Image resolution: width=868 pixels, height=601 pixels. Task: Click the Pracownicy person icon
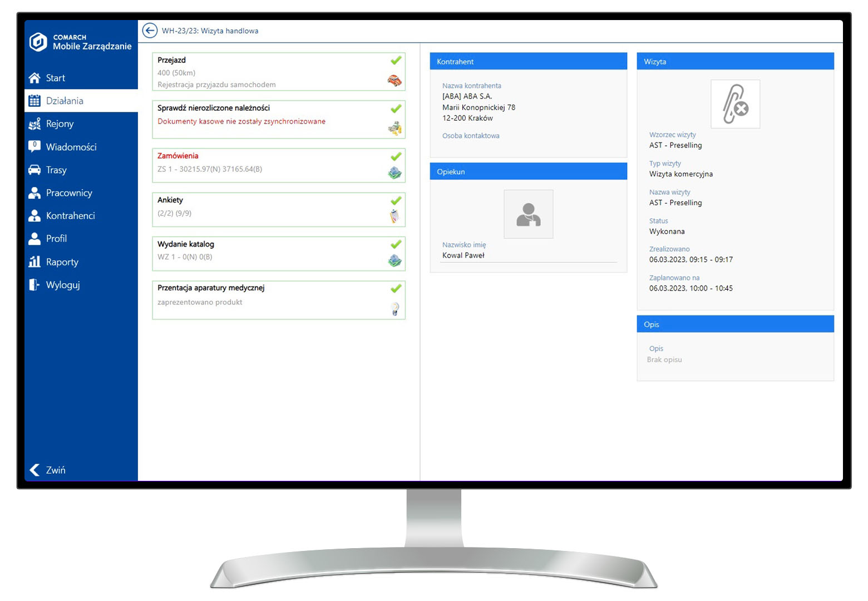(x=34, y=193)
